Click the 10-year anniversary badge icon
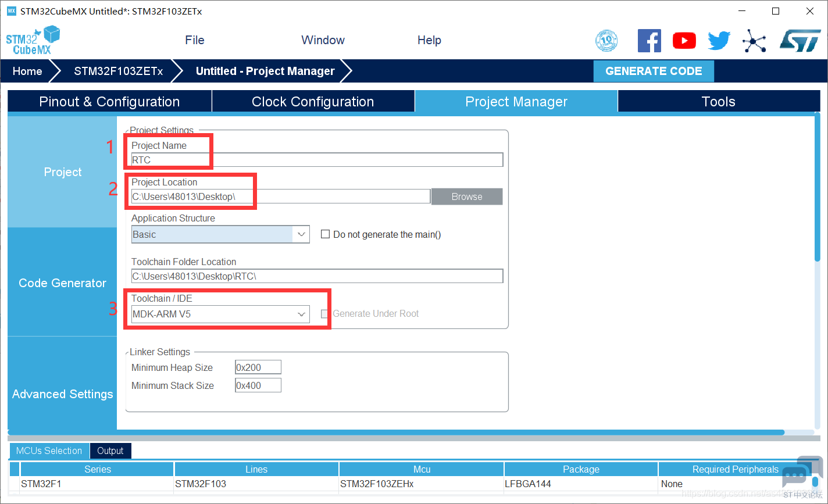This screenshot has height=504, width=828. pos(606,41)
